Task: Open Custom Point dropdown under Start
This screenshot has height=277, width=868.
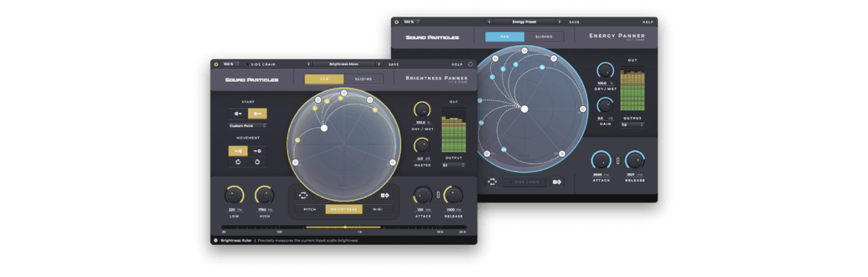Action: [248, 126]
